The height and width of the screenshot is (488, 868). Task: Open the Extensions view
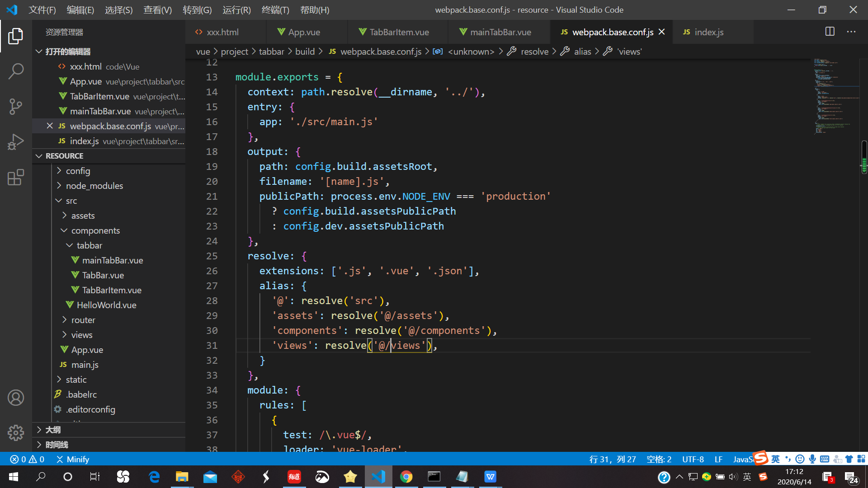click(16, 177)
